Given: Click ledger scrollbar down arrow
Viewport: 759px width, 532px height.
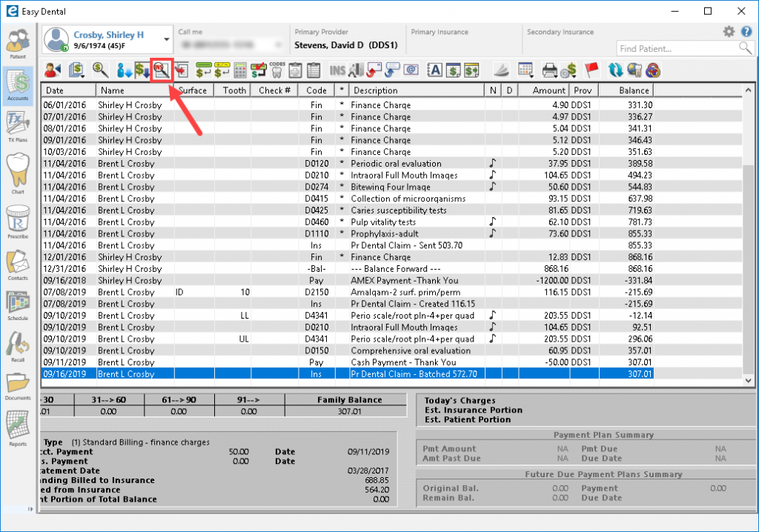Looking at the screenshot, I should pos(749,381).
